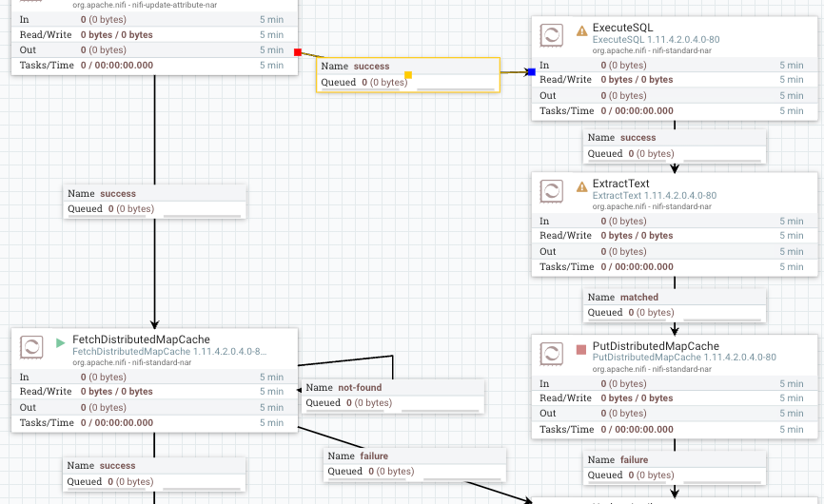Click the FetchDistributedMapCache In statistics row
The image size is (824, 504).
point(154,377)
